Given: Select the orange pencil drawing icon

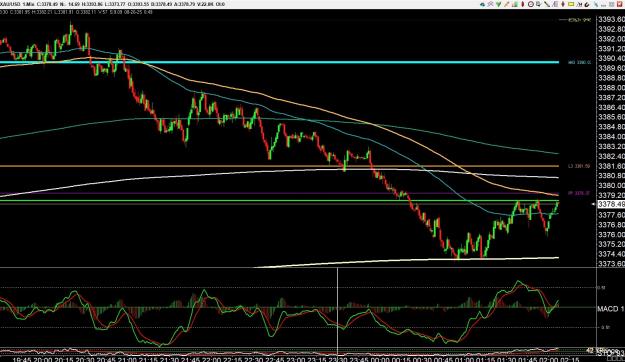Looking at the screenshot, I should click(507, 4).
